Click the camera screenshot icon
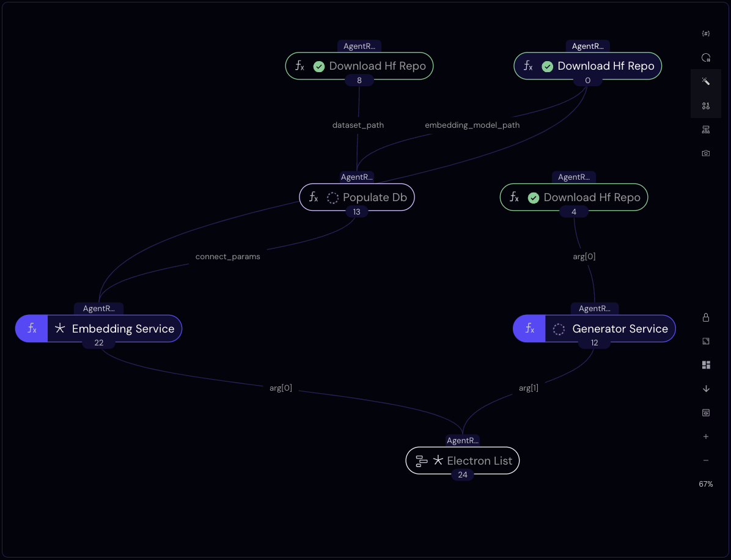The image size is (731, 560). coord(705,153)
